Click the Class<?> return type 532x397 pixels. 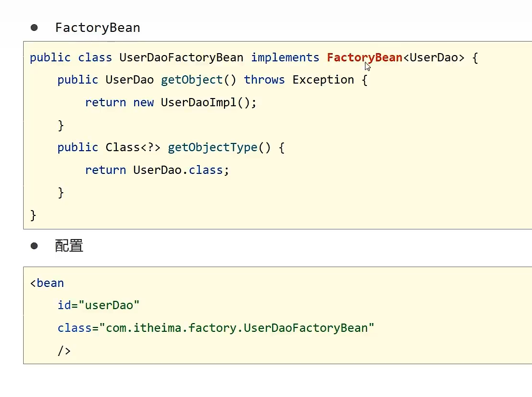[x=133, y=147]
